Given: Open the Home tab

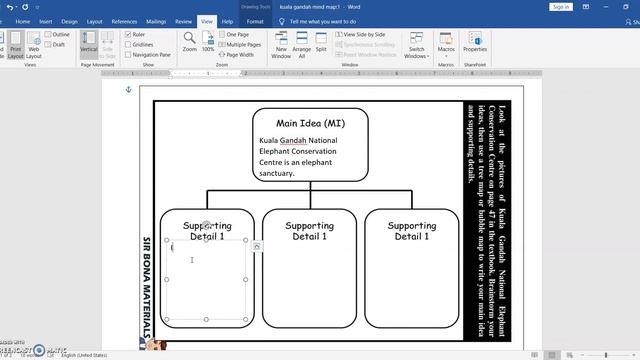Looking at the screenshot, I should [x=23, y=22].
